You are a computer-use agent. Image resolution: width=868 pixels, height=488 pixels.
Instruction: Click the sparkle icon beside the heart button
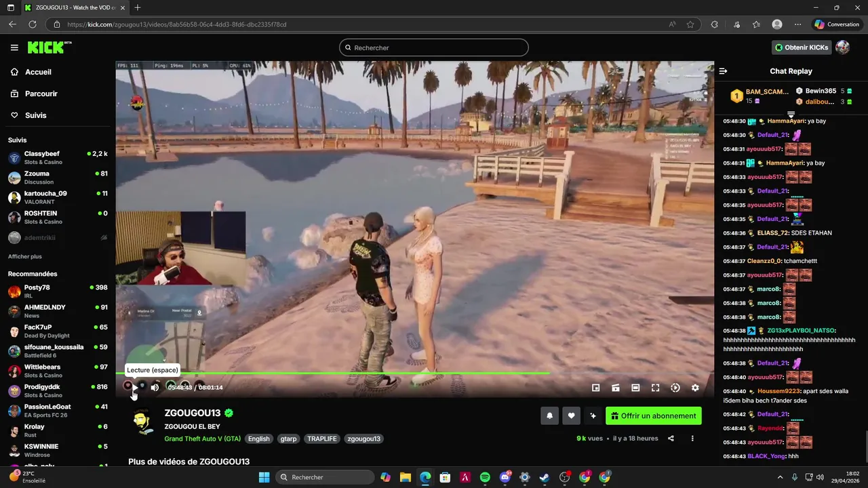click(x=593, y=416)
